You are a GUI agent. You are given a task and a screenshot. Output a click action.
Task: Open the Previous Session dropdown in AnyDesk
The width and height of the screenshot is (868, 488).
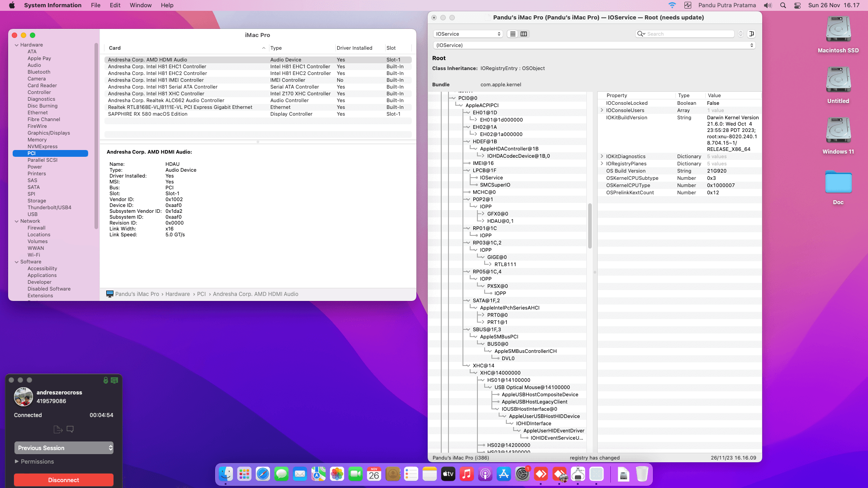pyautogui.click(x=64, y=448)
